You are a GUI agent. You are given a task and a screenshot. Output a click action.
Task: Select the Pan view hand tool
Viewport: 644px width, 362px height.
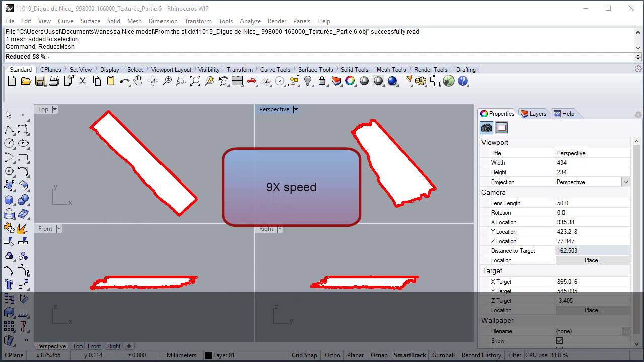click(139, 81)
